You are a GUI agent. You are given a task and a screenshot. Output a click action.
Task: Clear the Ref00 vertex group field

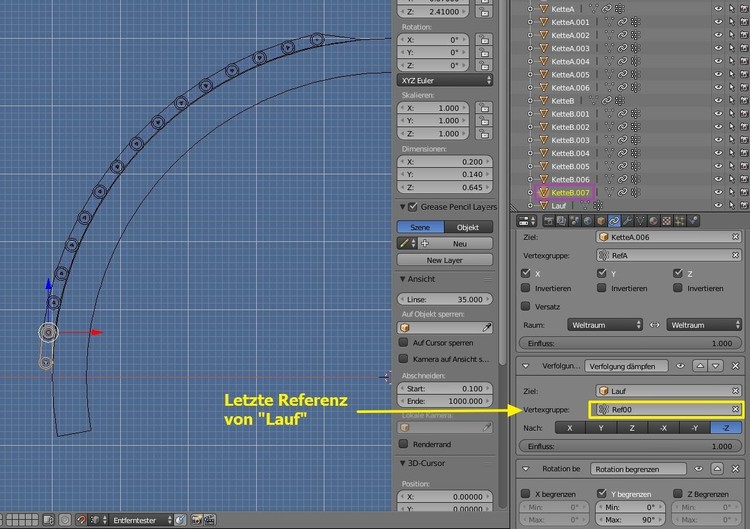736,409
